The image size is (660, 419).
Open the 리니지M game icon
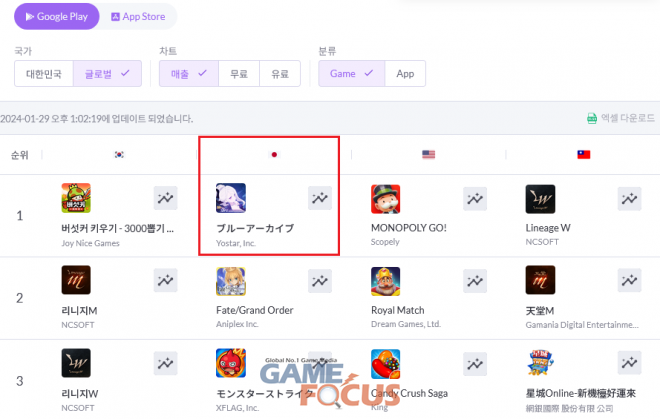[x=76, y=280]
